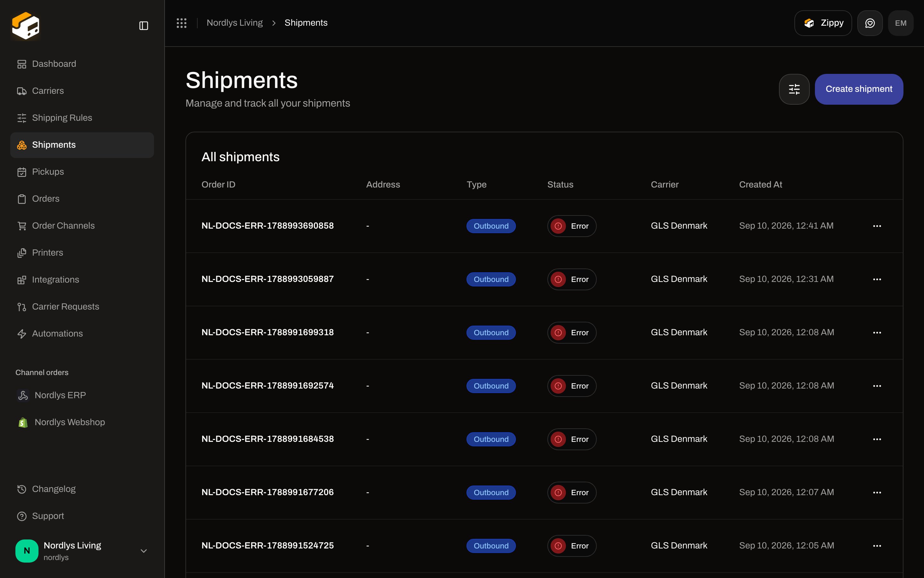The height and width of the screenshot is (578, 924).
Task: Open shipment NL-DOCS-ERR-1788991692574
Action: point(268,386)
